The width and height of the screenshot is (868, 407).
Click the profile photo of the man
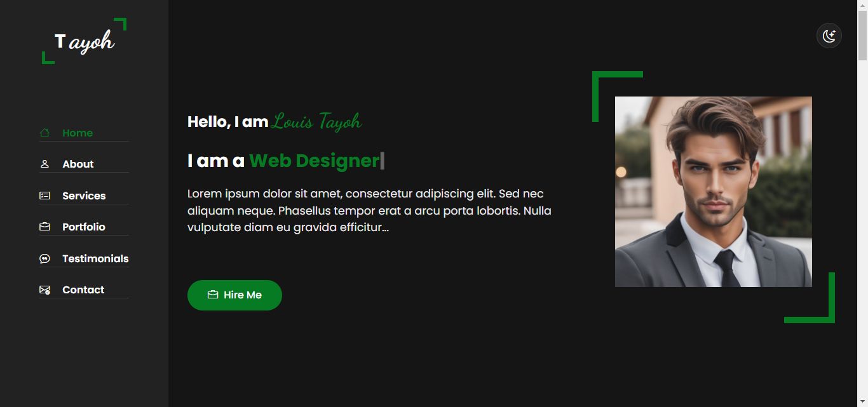714,192
